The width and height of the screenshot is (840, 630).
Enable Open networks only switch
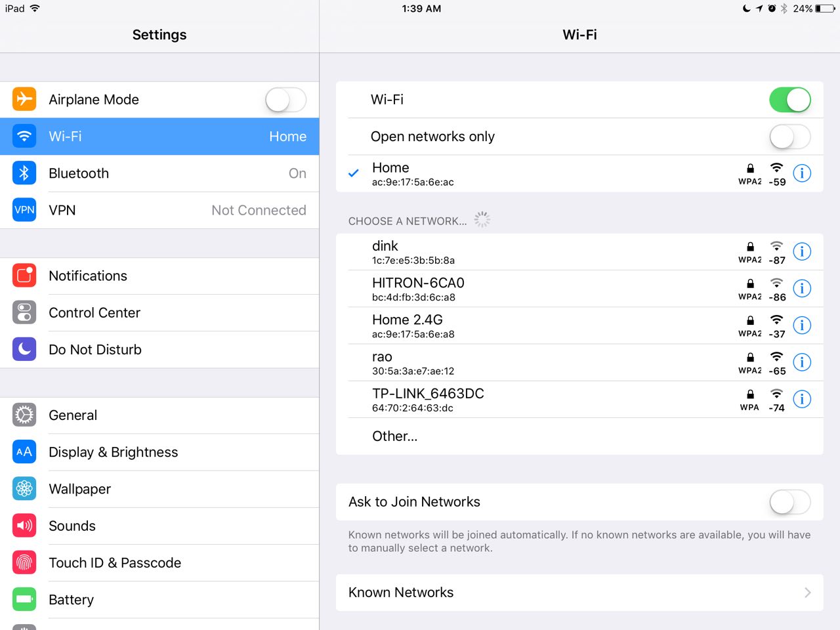[790, 136]
